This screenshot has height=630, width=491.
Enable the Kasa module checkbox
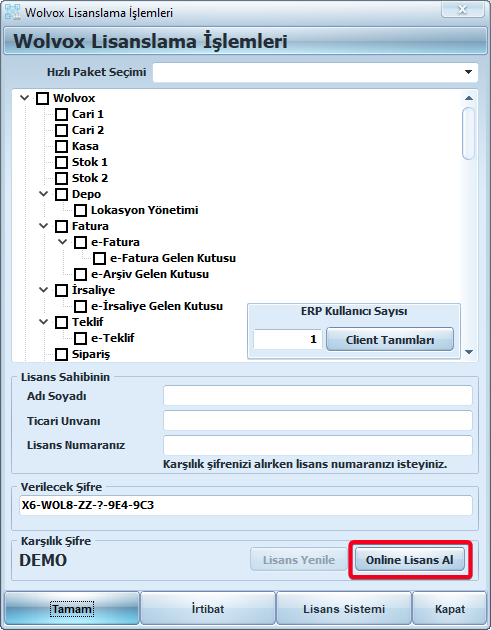[x=61, y=146]
